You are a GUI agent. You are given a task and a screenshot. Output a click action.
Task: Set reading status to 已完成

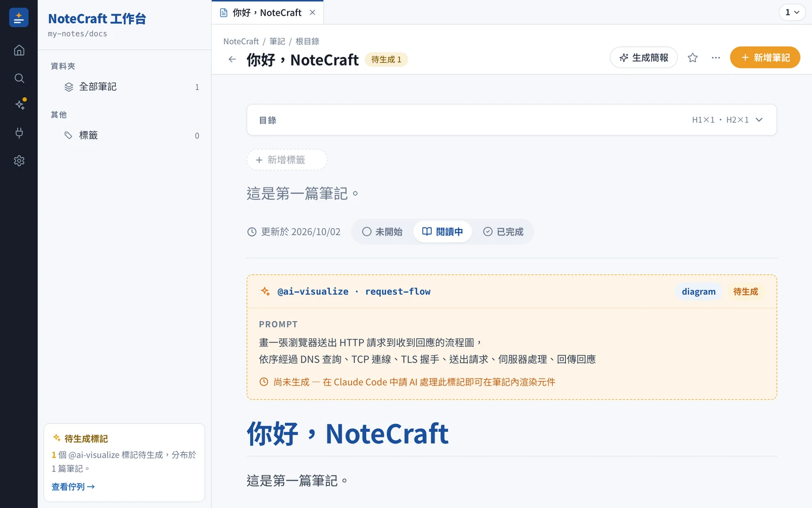tap(503, 232)
